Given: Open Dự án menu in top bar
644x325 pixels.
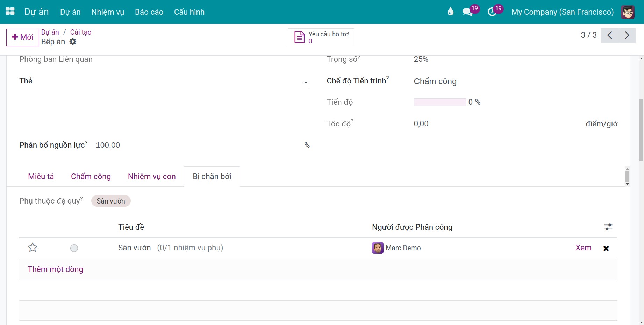Looking at the screenshot, I should click(x=70, y=12).
